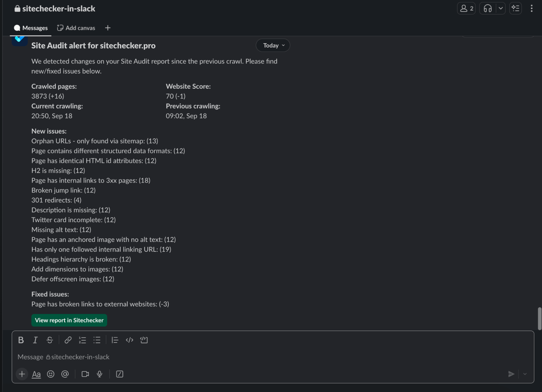Toggle italic formatting in composer
This screenshot has height=392, width=542.
tap(35, 340)
